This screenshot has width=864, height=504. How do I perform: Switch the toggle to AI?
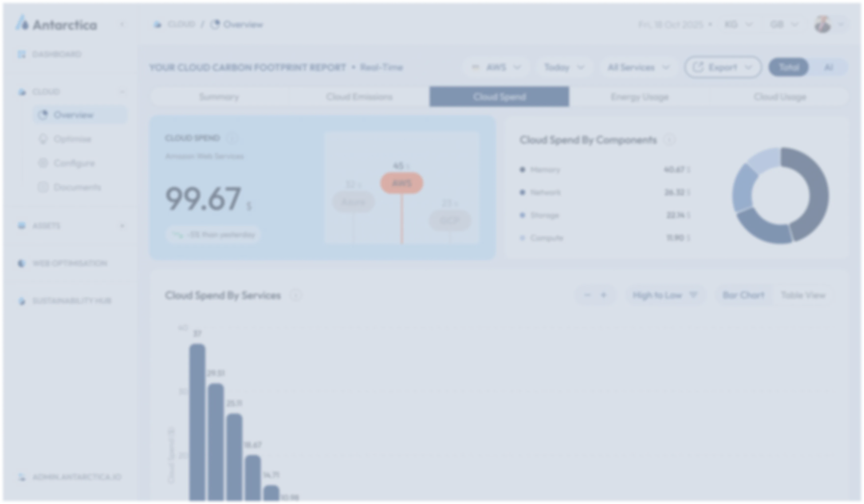[x=828, y=67]
